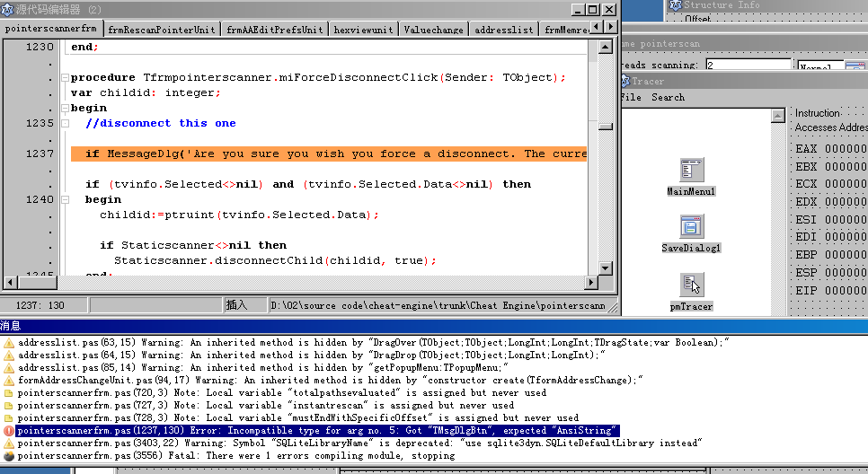Select the SaveDialog1 component icon
This screenshot has width=868, height=474.
pos(691,227)
